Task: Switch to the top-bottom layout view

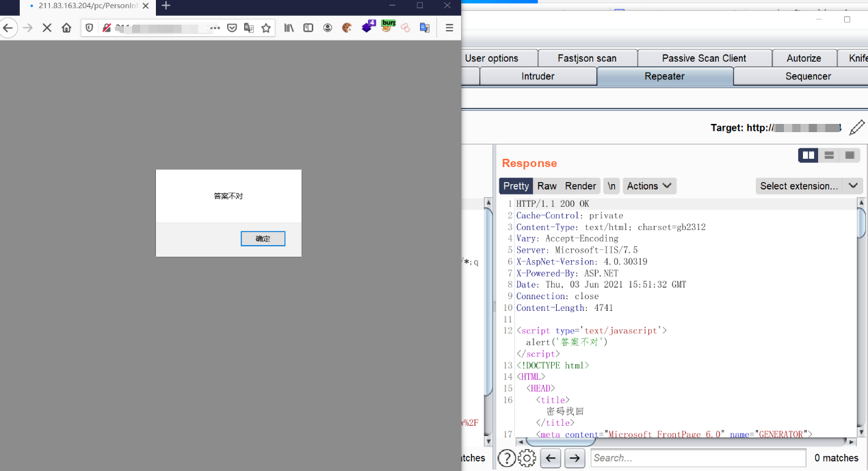Action: click(829, 155)
